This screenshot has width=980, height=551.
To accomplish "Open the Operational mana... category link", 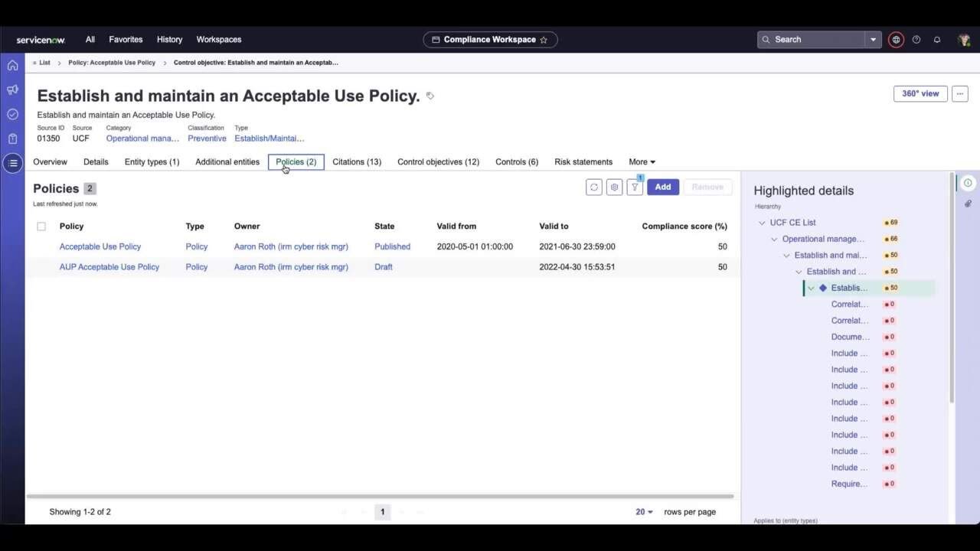I will 142,139.
